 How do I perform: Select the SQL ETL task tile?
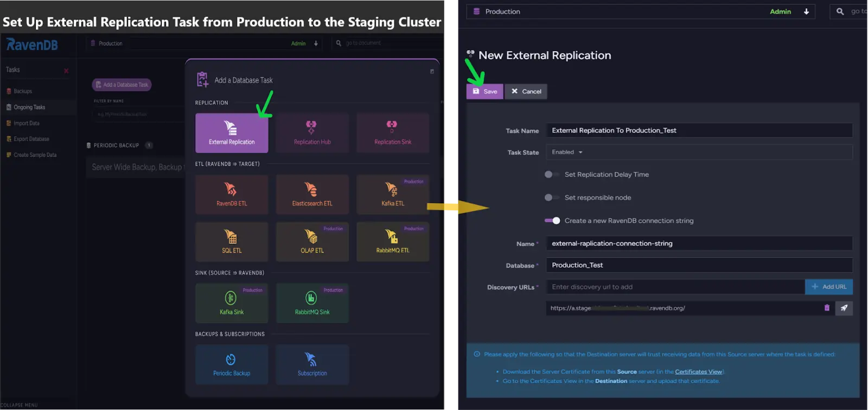[x=232, y=242]
